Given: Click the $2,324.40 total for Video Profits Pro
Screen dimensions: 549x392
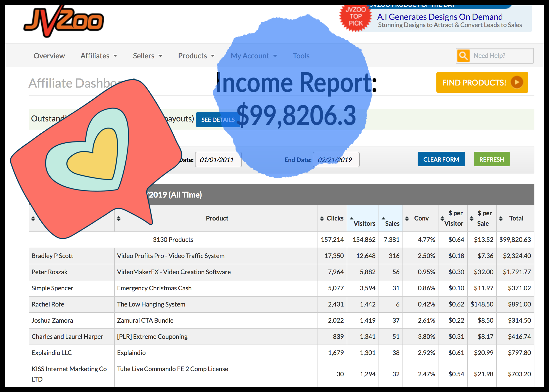Looking at the screenshot, I should point(515,256).
